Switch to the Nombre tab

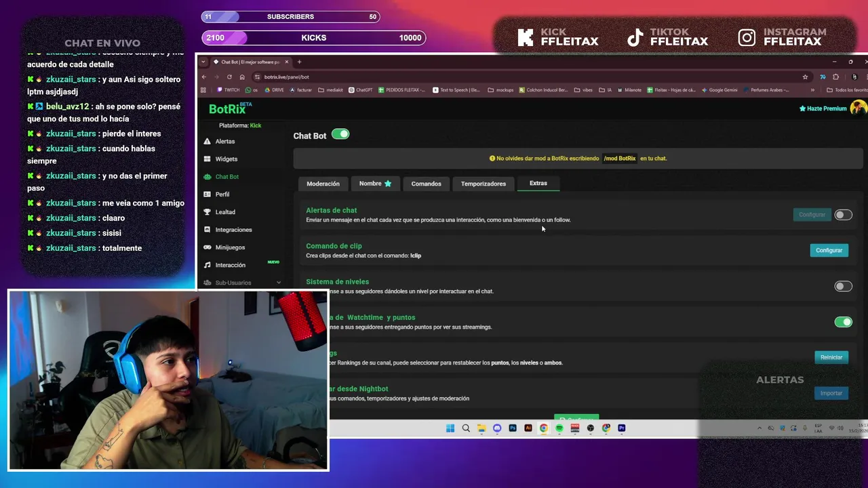click(x=375, y=184)
